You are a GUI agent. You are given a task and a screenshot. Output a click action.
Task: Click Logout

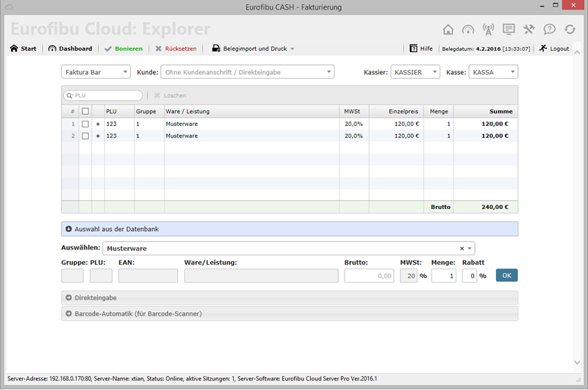point(554,49)
